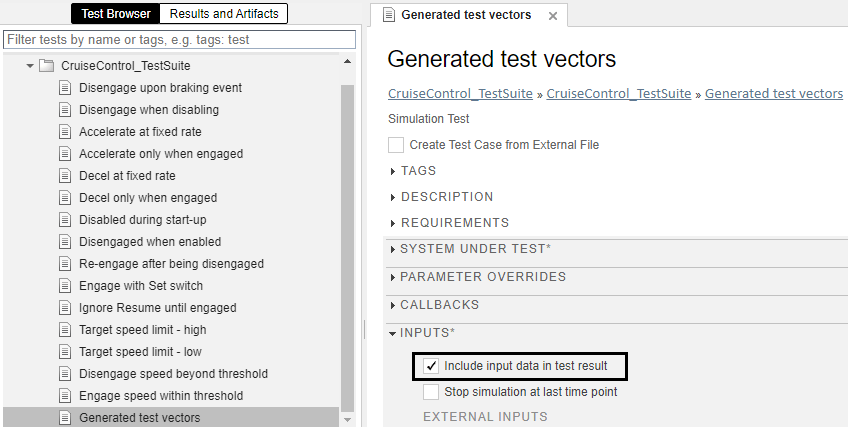Expand the SYSTEM UNDER TEST section
Image resolution: width=848 pixels, height=427 pixels.
(x=392, y=249)
